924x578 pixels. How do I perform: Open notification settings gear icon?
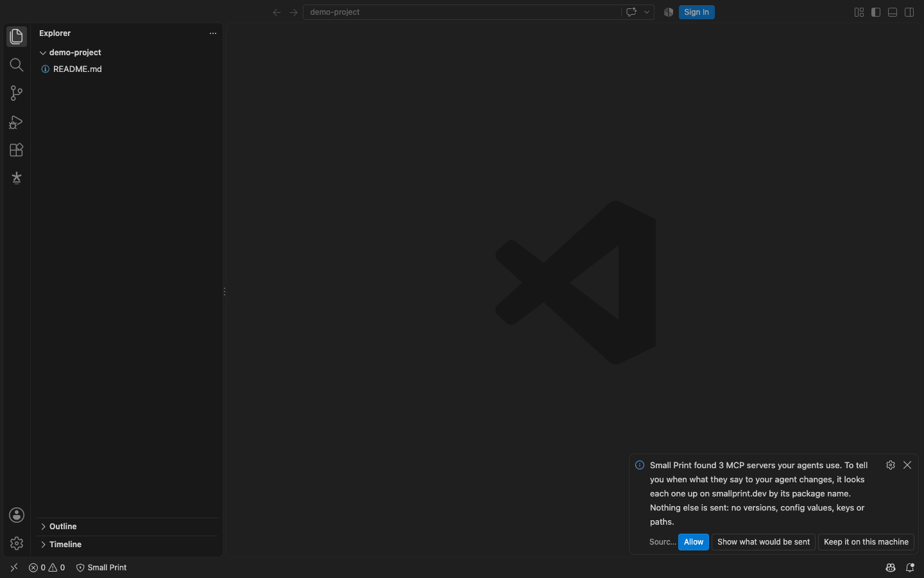click(x=891, y=465)
